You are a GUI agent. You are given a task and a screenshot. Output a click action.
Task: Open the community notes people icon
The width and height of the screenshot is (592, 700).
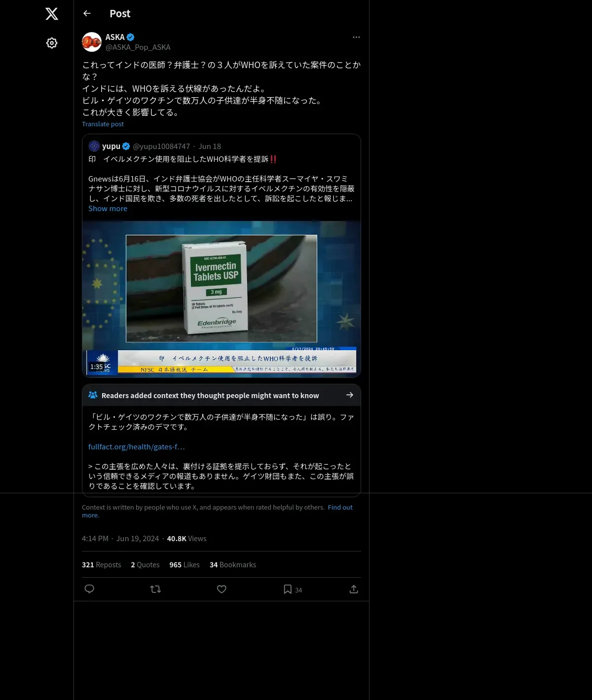(x=93, y=395)
